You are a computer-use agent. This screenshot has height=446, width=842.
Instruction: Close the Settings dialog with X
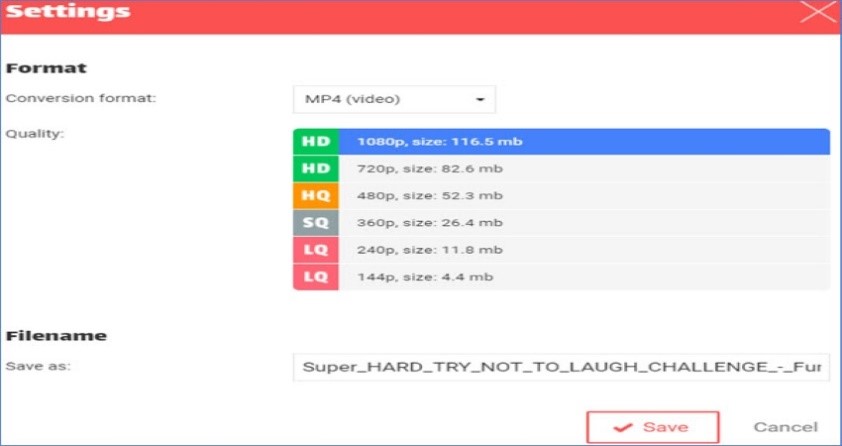point(817,12)
